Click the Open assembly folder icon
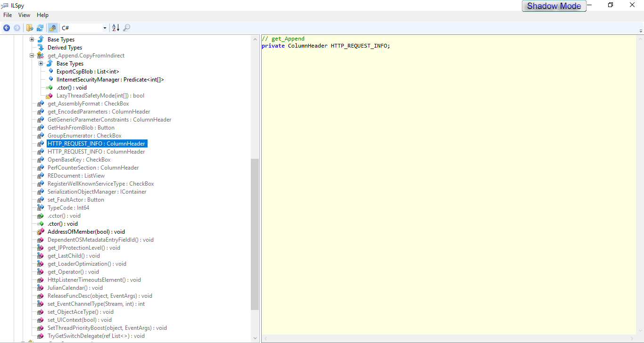Screen dimensions: 644x343 pos(30,28)
